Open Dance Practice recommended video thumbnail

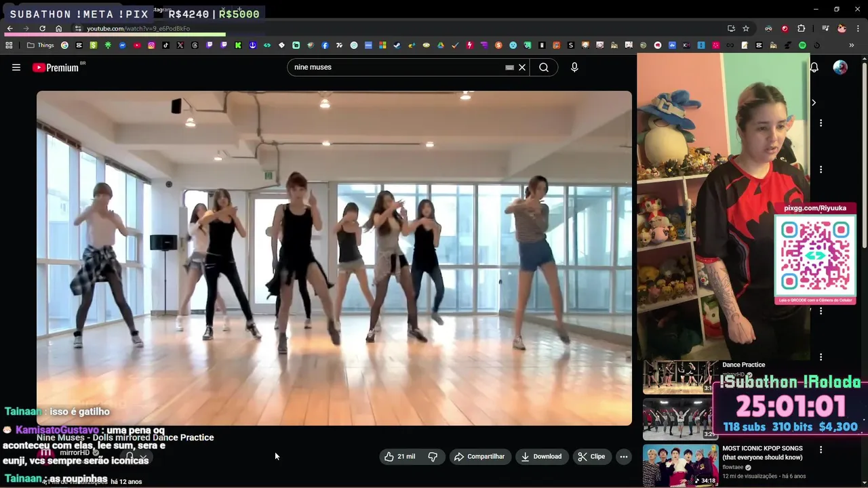click(679, 377)
